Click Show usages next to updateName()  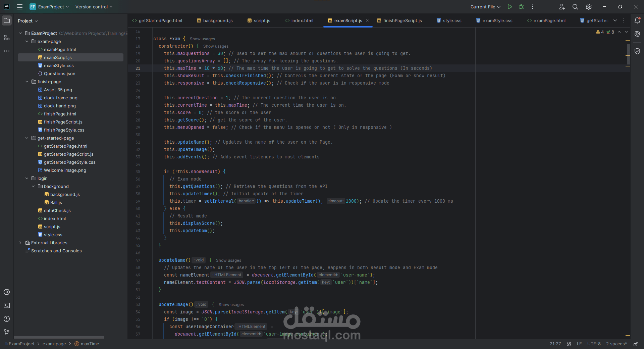coord(228,260)
